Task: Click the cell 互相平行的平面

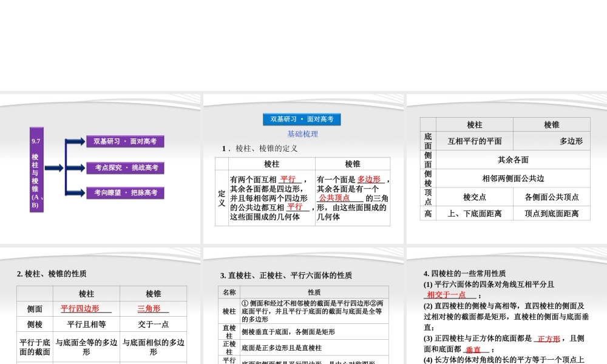Action: pos(475,141)
